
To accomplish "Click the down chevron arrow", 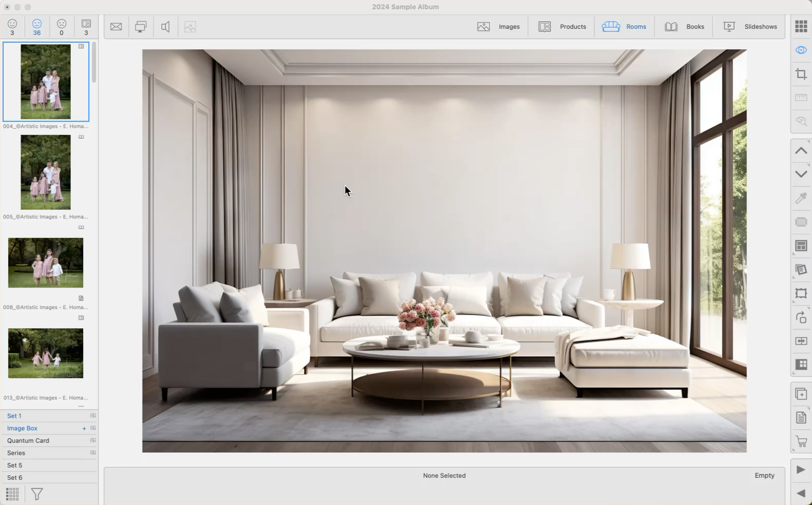I will (x=801, y=174).
